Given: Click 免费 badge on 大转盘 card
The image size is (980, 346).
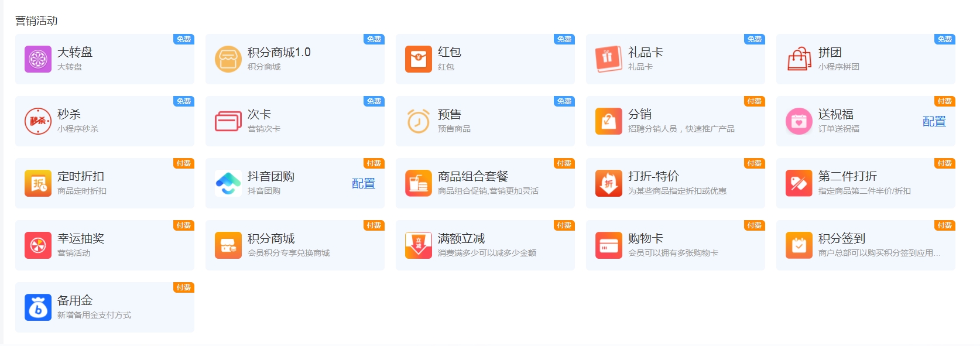Looking at the screenshot, I should pyautogui.click(x=184, y=39).
